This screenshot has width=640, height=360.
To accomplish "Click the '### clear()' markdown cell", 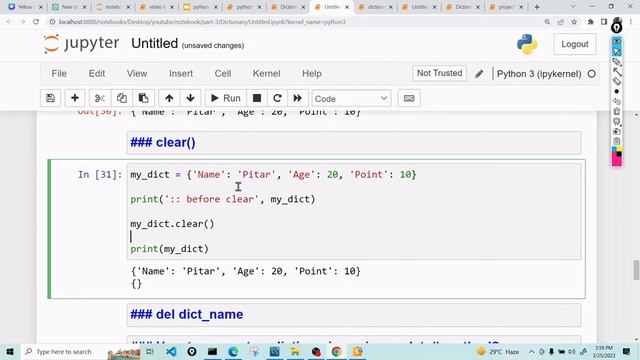I will 354,142.
